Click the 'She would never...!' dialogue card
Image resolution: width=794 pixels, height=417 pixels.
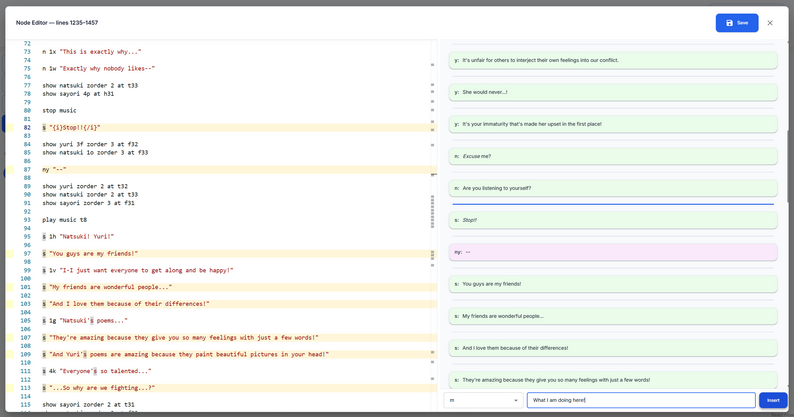click(x=612, y=92)
